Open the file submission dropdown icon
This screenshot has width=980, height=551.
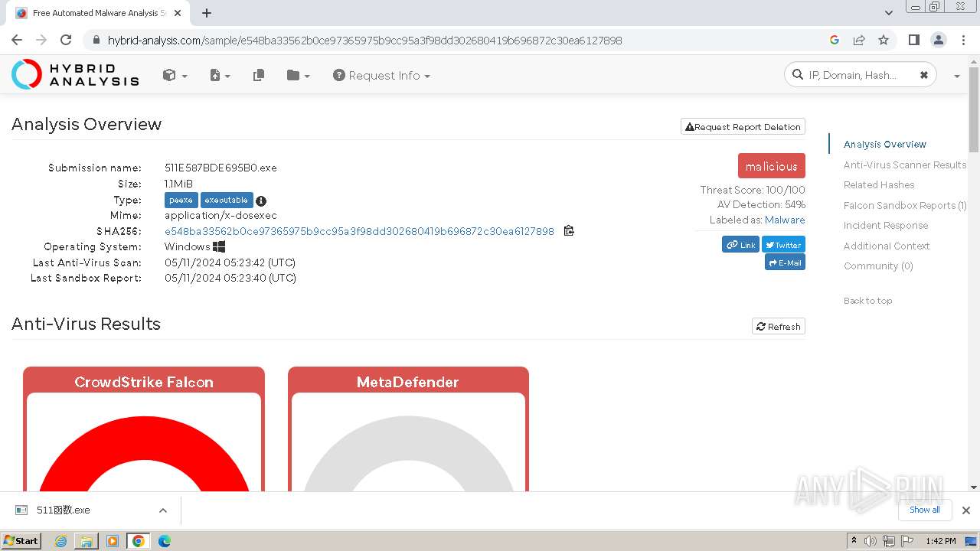tap(220, 75)
